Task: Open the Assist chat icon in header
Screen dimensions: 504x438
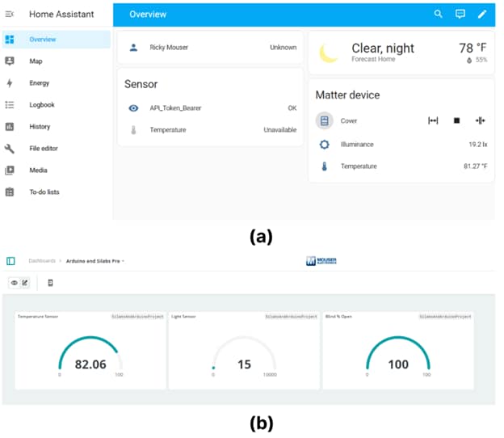Action: coord(460,14)
